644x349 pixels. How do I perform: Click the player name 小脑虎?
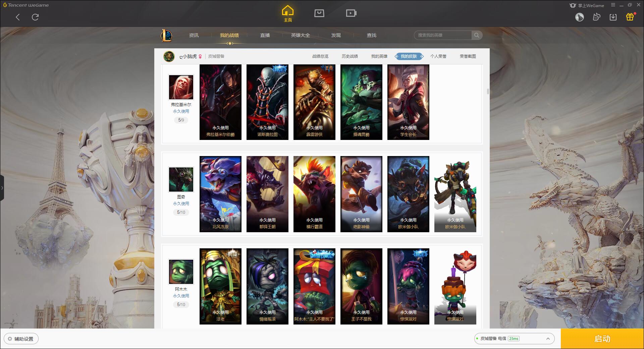point(188,56)
